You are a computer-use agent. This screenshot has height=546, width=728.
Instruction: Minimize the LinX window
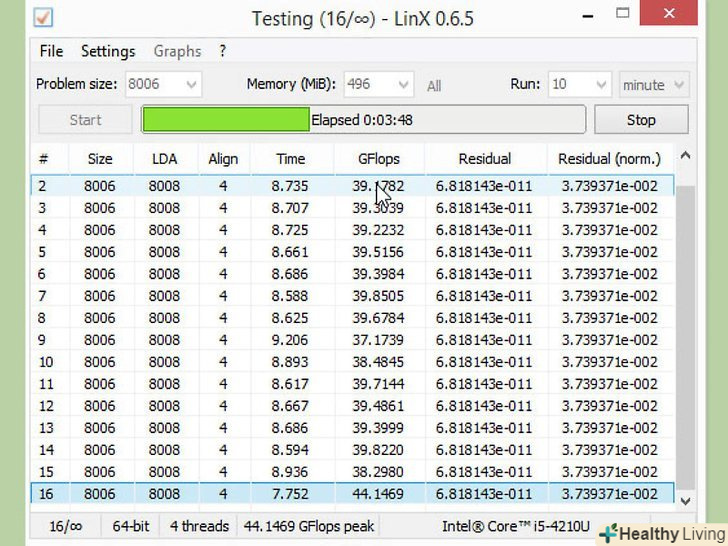pyautogui.click(x=588, y=17)
